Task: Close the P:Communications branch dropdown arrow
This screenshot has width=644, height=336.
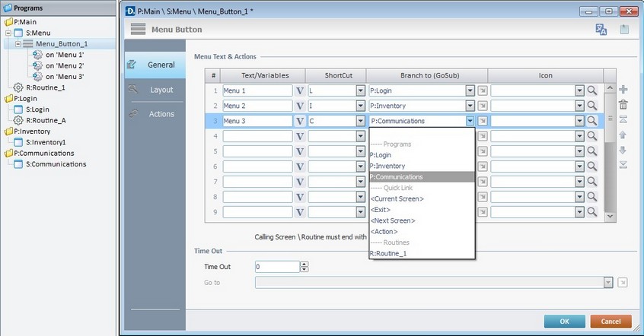Action: click(470, 121)
